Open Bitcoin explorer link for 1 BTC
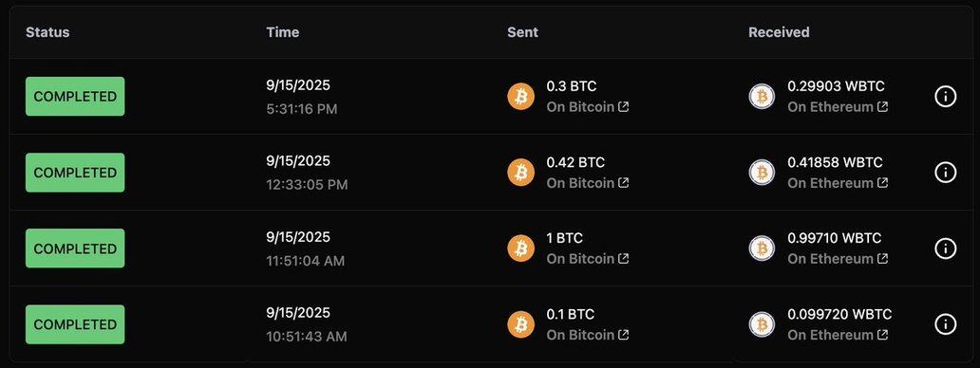Image resolution: width=980 pixels, height=368 pixels. (588, 258)
